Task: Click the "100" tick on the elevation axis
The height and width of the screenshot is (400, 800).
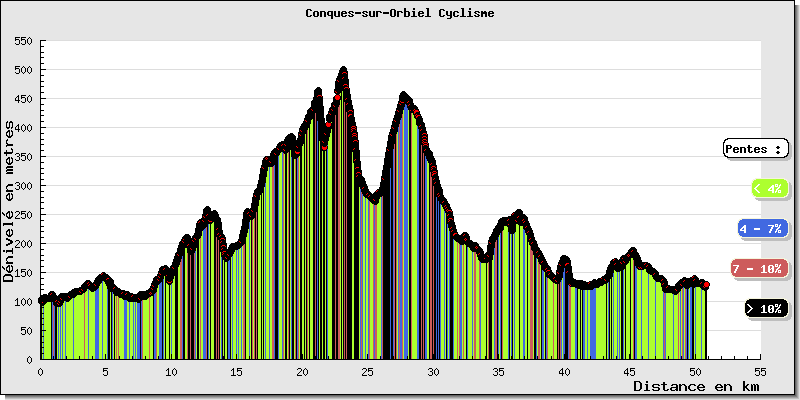Action: 23,301
